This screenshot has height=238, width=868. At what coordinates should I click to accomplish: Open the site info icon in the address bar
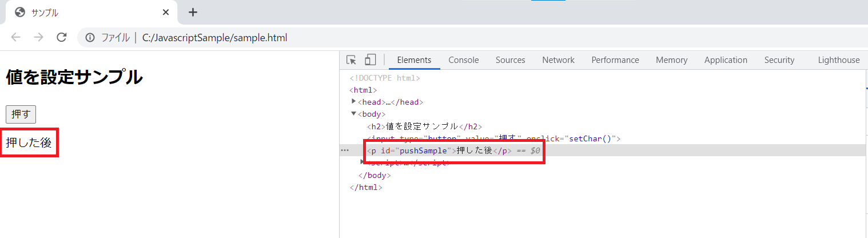tap(90, 38)
